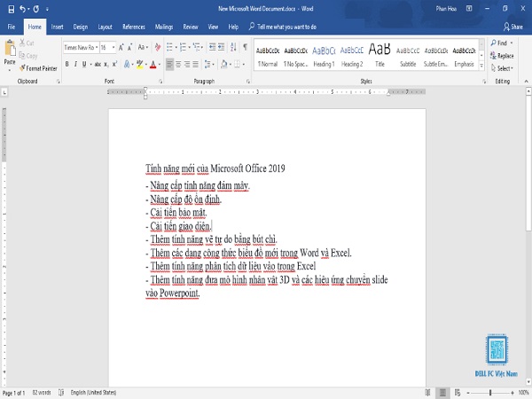Viewport: 532px width, 399px height.
Task: Apply shading to the paragraph
Action: (x=223, y=64)
